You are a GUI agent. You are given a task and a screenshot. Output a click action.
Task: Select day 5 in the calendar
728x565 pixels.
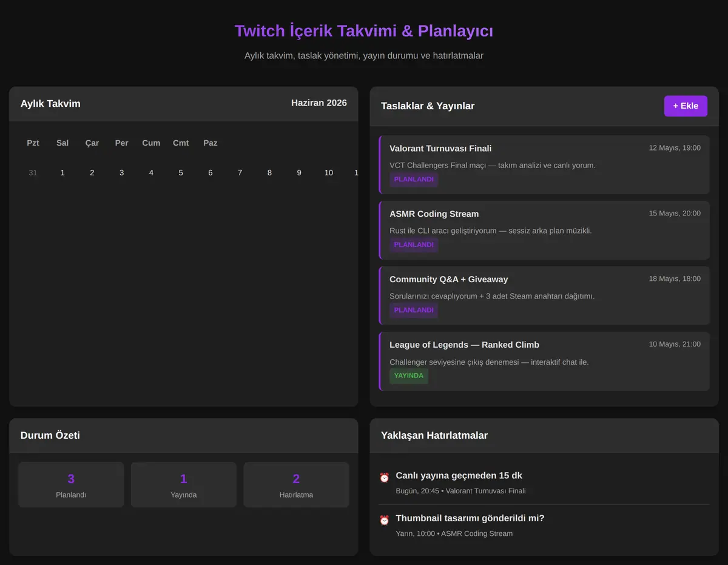181,173
